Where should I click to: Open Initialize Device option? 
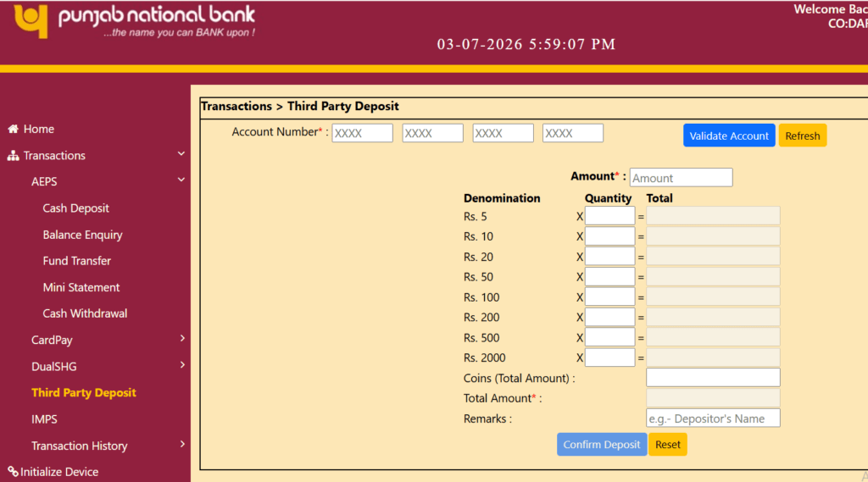pos(59,472)
